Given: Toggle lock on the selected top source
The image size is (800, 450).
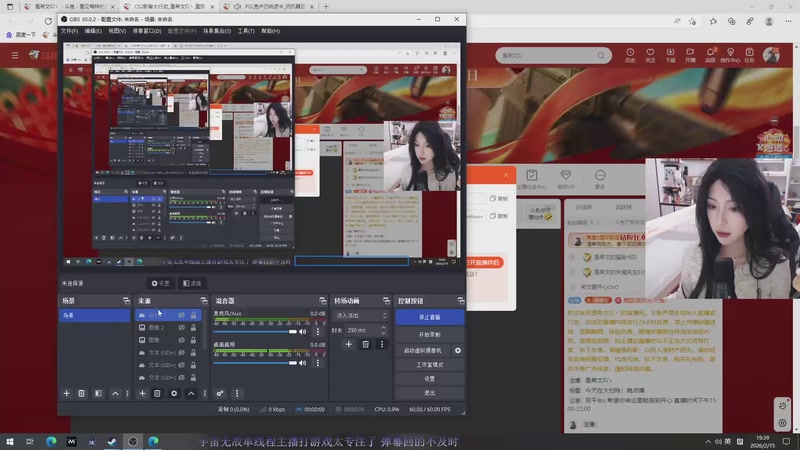Looking at the screenshot, I should (193, 315).
